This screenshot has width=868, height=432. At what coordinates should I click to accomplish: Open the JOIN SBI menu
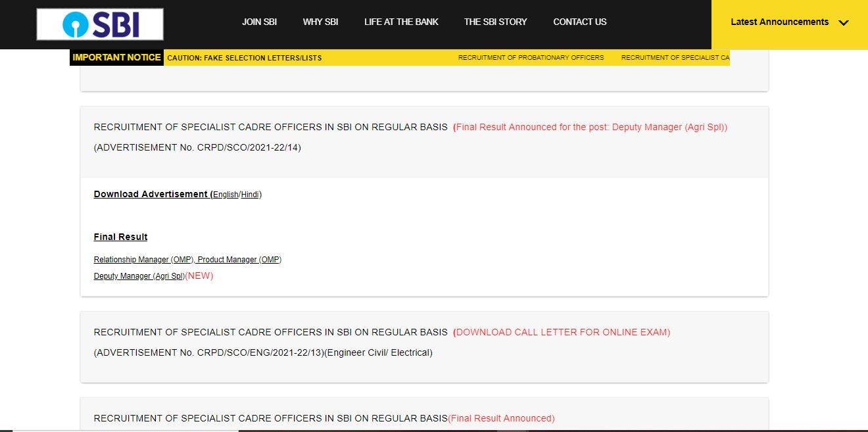click(x=259, y=22)
